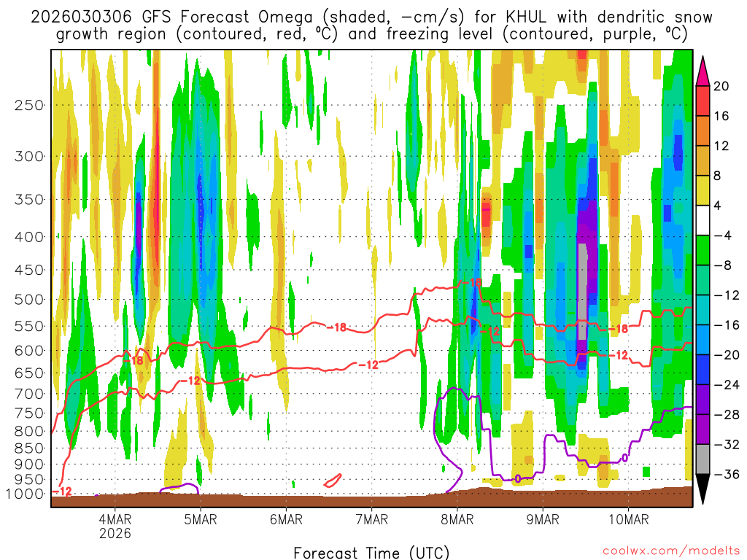The width and height of the screenshot is (747, 560).
Task: Click the orange colorbar swatch between 12 and 16
Action: pyautogui.click(x=703, y=131)
